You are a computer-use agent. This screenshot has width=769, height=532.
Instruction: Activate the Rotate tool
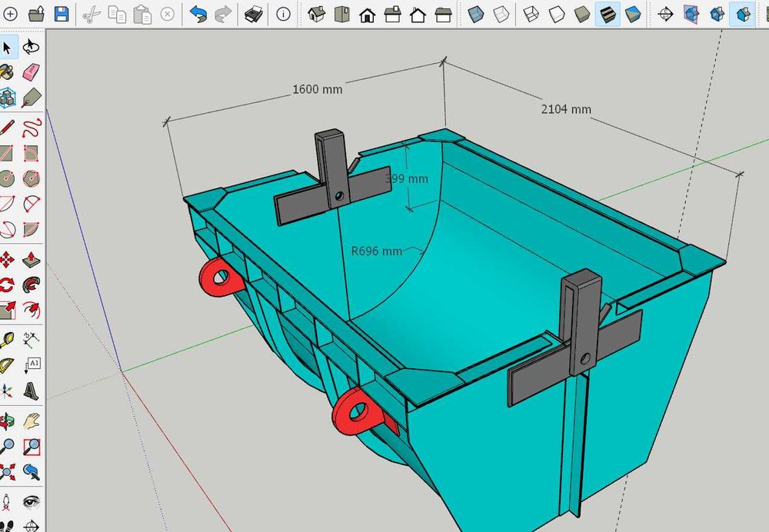point(7,285)
